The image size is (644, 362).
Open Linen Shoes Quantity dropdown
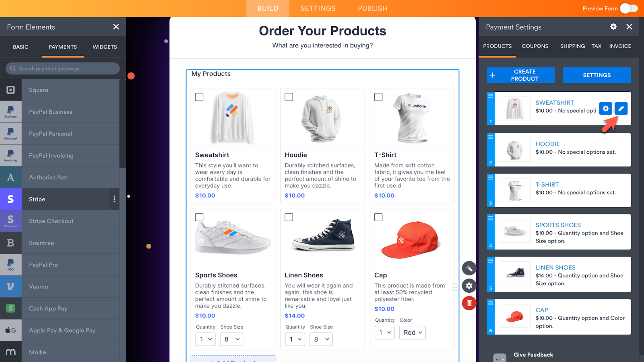pyautogui.click(x=295, y=339)
